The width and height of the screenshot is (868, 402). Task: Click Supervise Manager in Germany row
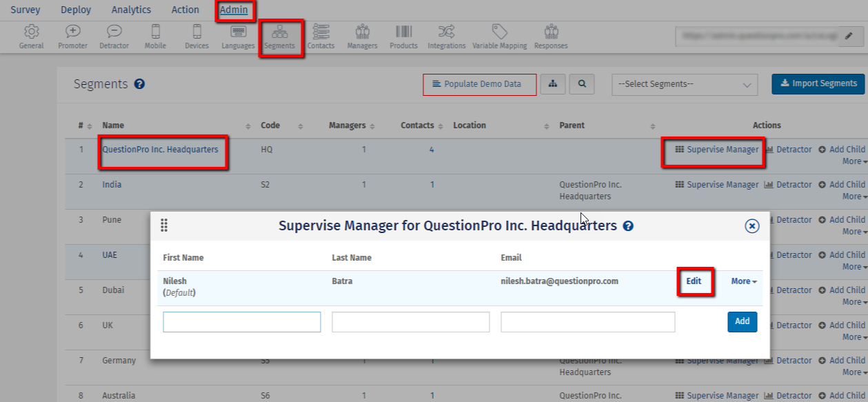pyautogui.click(x=717, y=361)
